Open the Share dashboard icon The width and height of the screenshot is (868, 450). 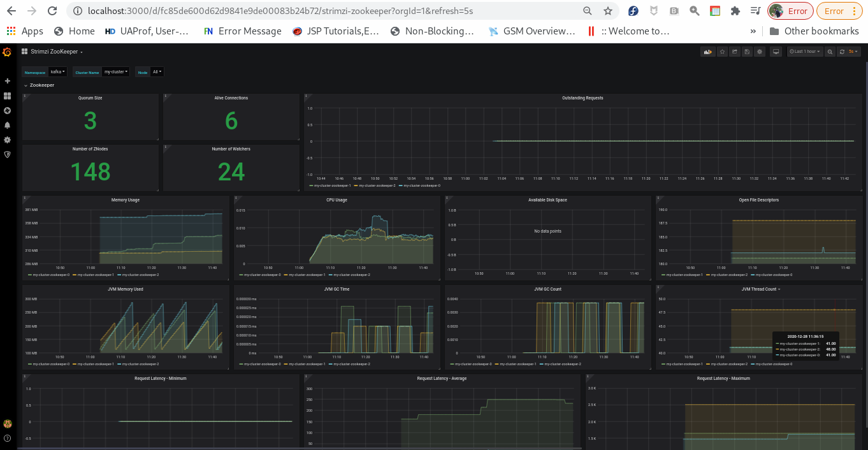pos(735,52)
